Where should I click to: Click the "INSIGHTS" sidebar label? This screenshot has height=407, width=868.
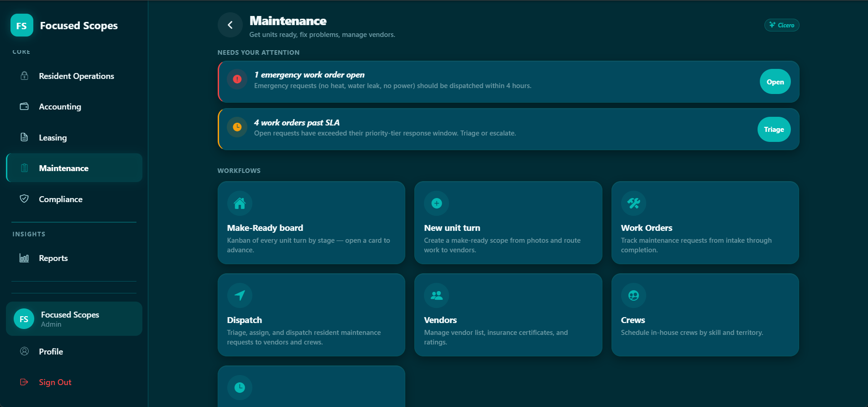(29, 234)
